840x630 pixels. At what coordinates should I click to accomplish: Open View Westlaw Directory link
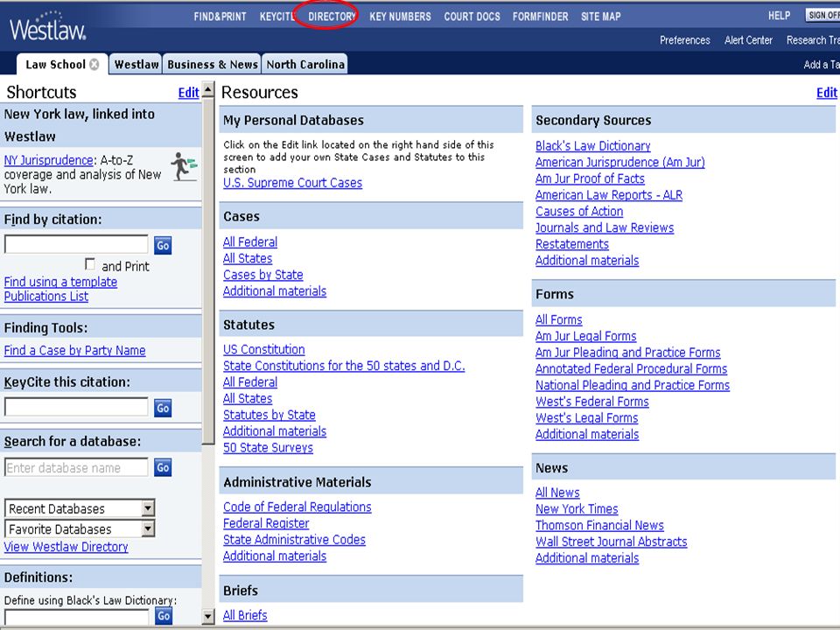click(x=66, y=547)
